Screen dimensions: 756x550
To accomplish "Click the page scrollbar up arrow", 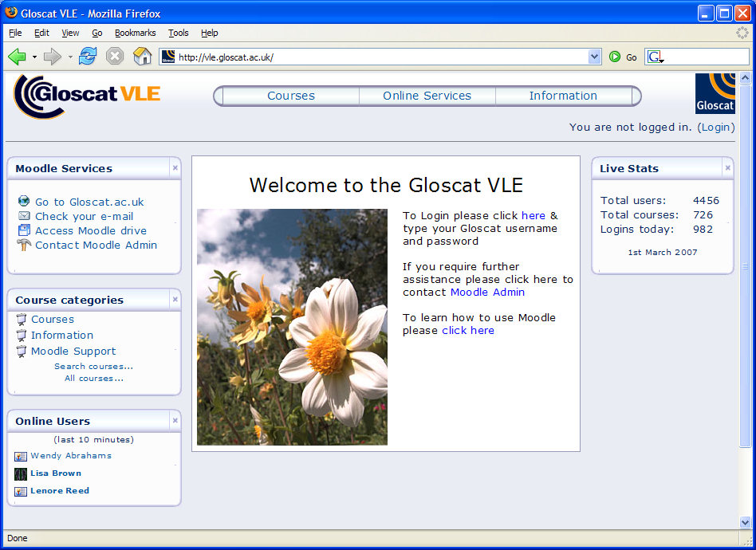I will pyautogui.click(x=745, y=77).
